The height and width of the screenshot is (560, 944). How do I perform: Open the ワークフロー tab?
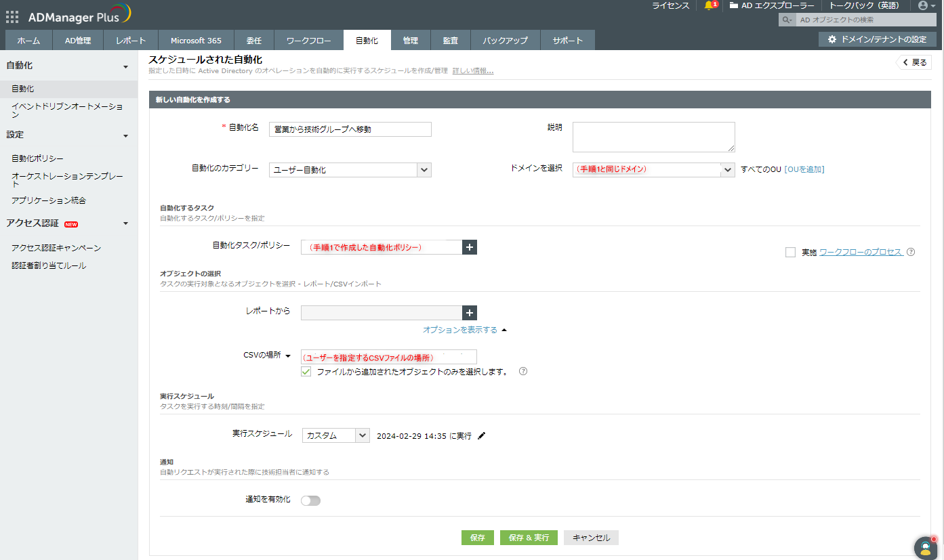click(x=308, y=41)
